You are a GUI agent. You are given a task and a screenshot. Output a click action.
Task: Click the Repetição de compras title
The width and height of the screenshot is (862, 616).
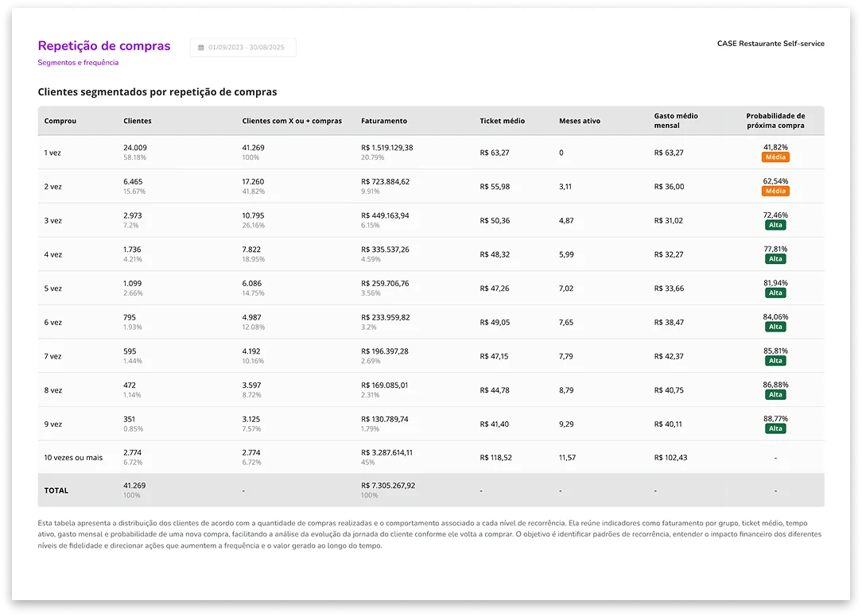point(104,46)
